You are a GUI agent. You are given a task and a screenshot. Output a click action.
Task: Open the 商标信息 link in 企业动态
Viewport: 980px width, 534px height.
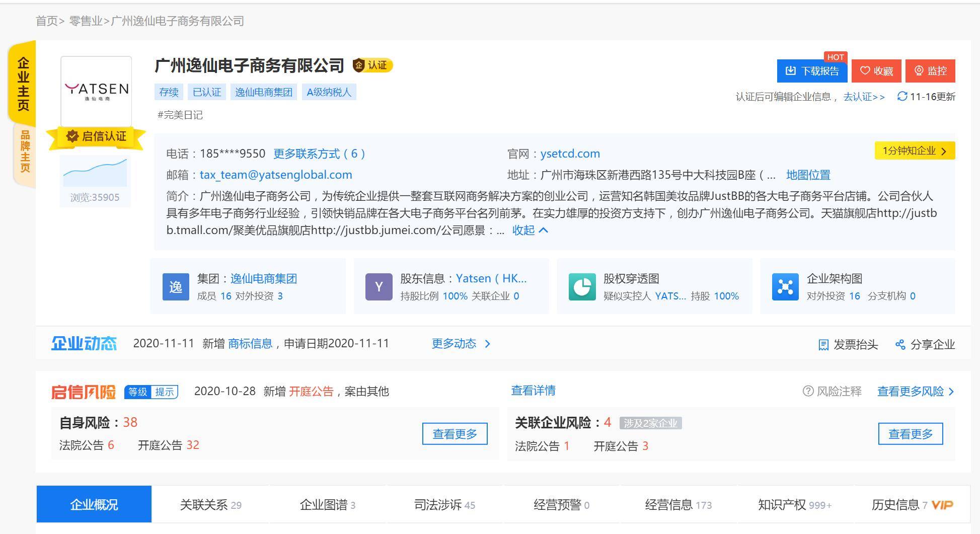click(x=250, y=343)
